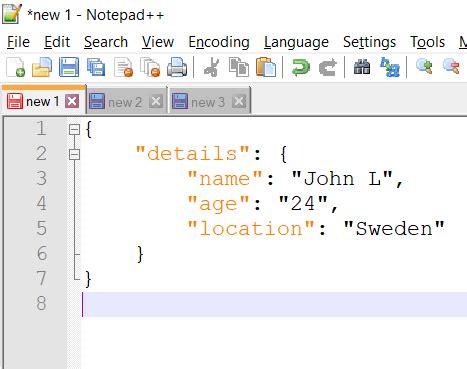Open the Replace dialog icon
467x369 pixels.
coord(390,67)
